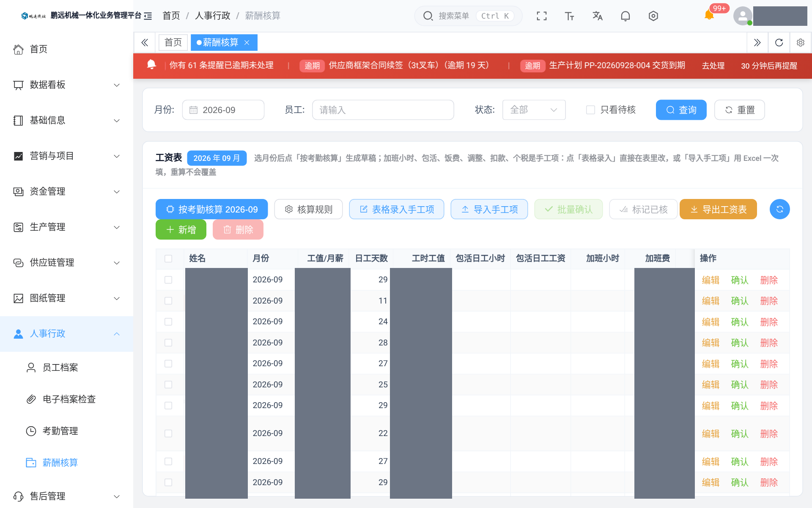812x508 pixels.
Task: Open the hexagon settings icon in header
Action: click(x=653, y=16)
